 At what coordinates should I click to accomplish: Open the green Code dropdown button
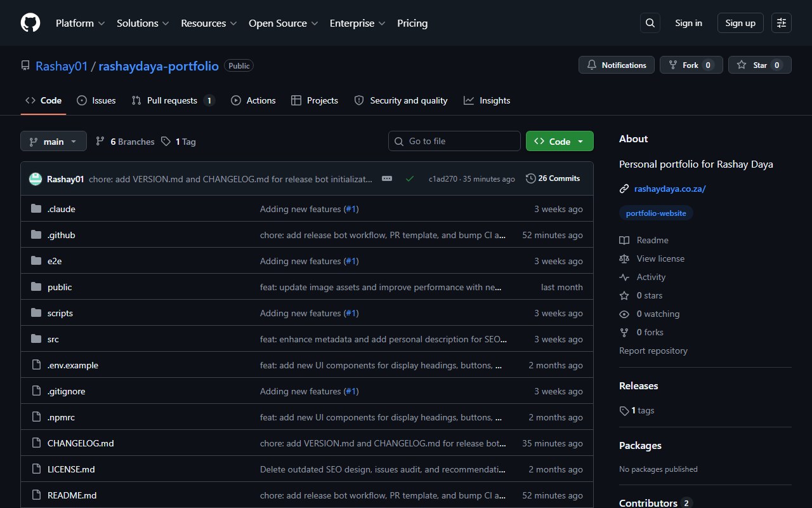coord(560,141)
